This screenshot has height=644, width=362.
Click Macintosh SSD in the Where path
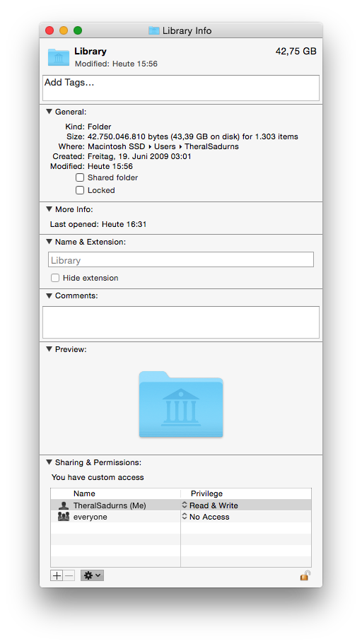click(x=116, y=146)
